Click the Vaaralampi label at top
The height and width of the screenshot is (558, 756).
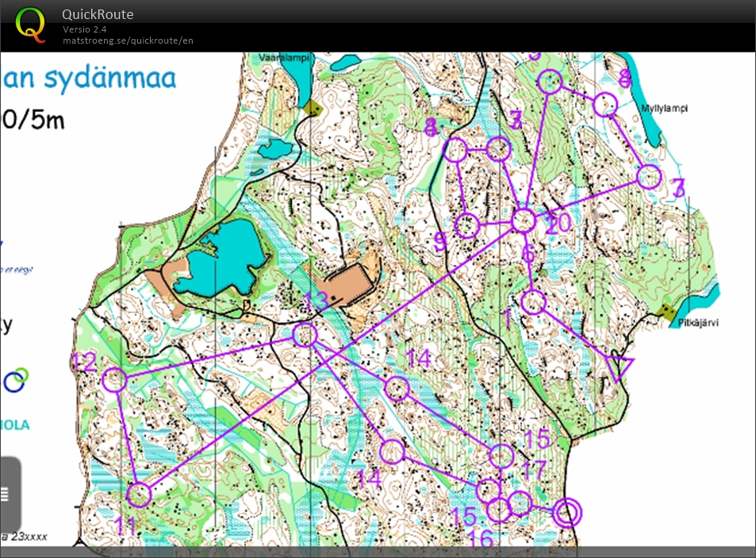(x=283, y=58)
